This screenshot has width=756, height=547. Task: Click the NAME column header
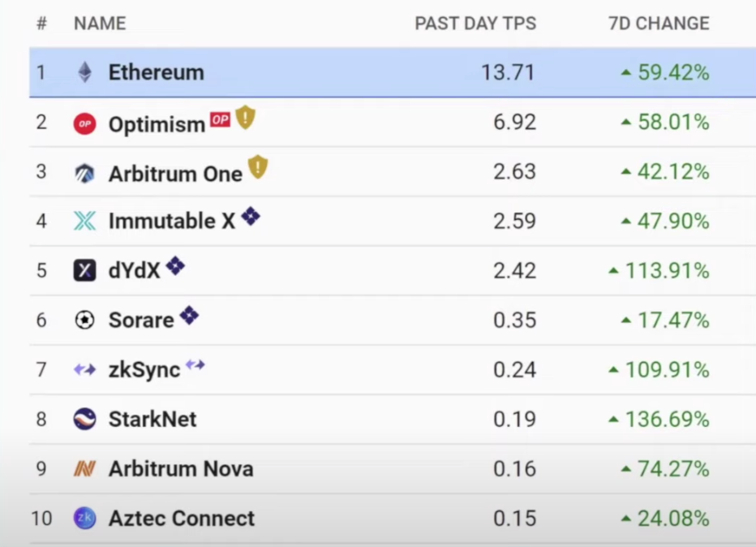[x=100, y=24]
